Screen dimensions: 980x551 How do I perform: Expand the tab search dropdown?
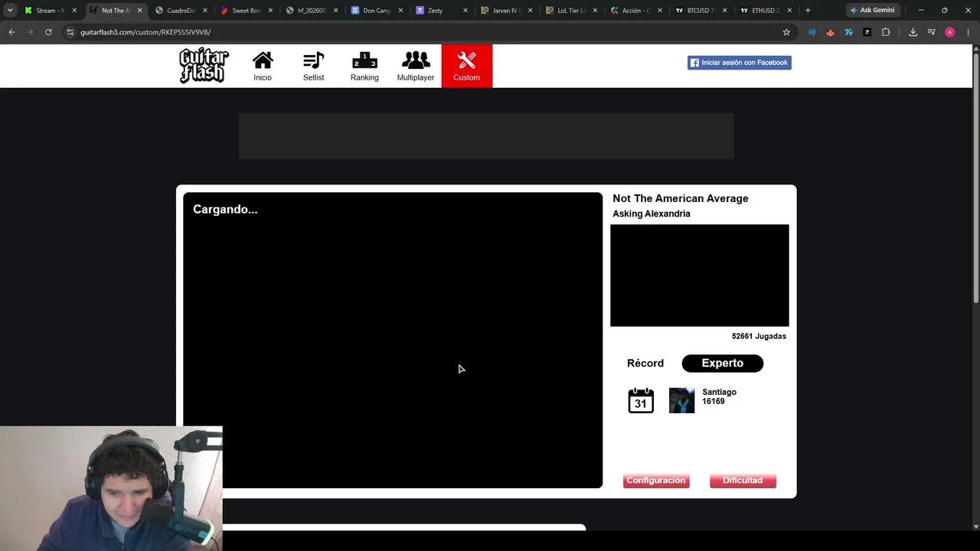click(10, 10)
